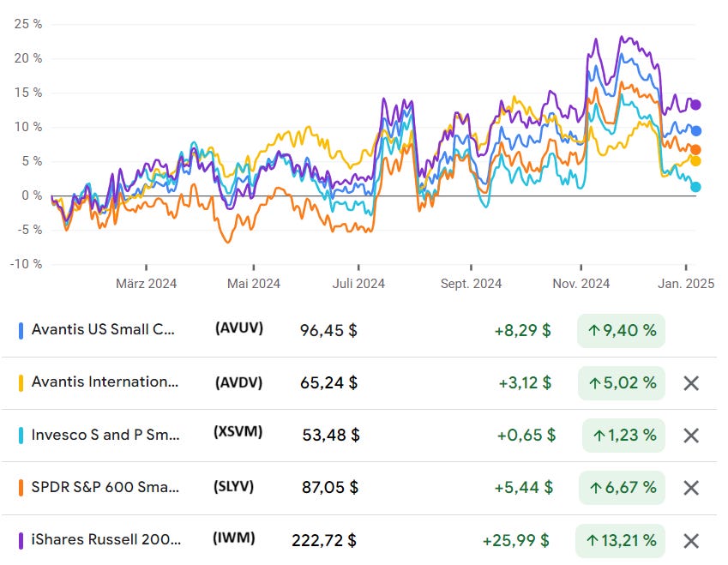
Task: Click the cyan endpoint dot on chart
Action: point(695,187)
